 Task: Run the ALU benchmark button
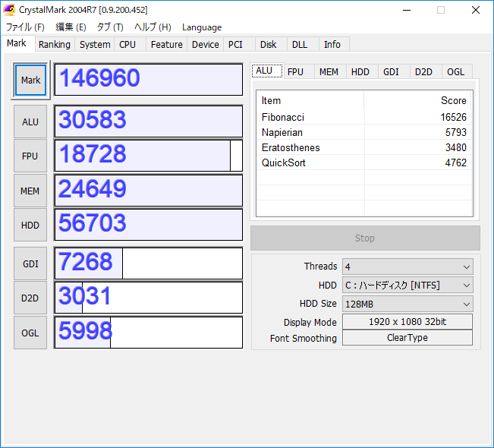click(x=30, y=121)
